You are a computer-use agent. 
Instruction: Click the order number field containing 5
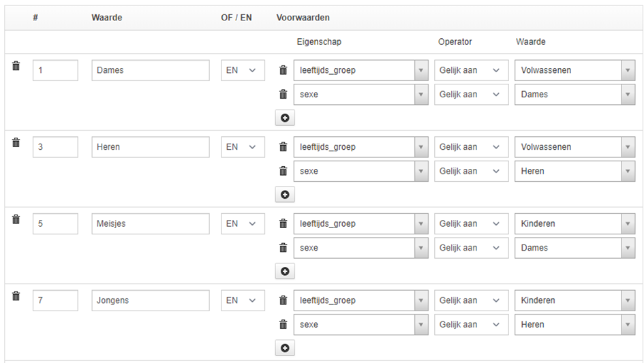click(x=55, y=224)
